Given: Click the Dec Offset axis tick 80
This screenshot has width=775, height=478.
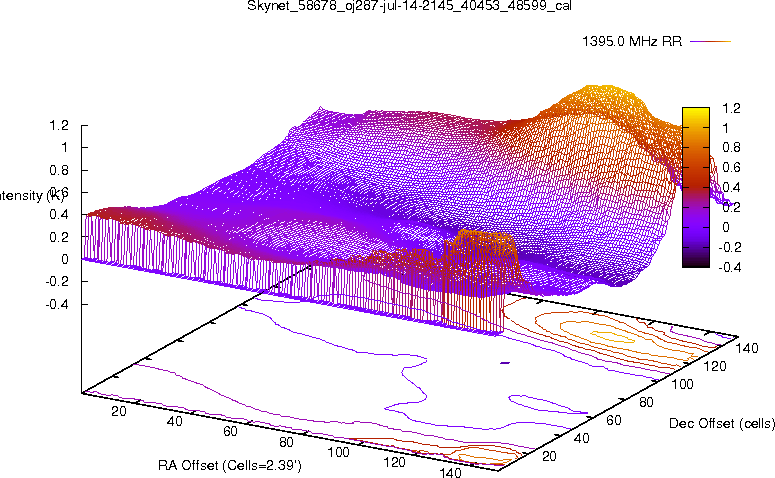Looking at the screenshot, I should coord(646,402).
